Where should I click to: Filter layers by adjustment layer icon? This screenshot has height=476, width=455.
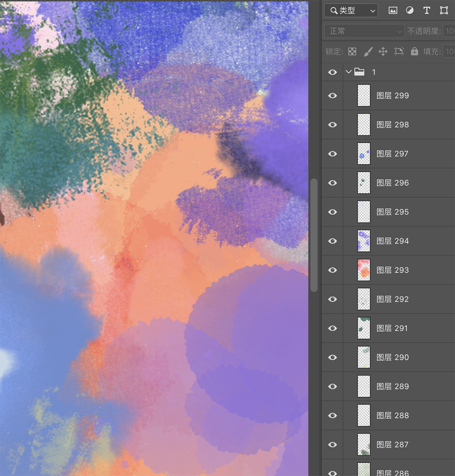pyautogui.click(x=410, y=11)
